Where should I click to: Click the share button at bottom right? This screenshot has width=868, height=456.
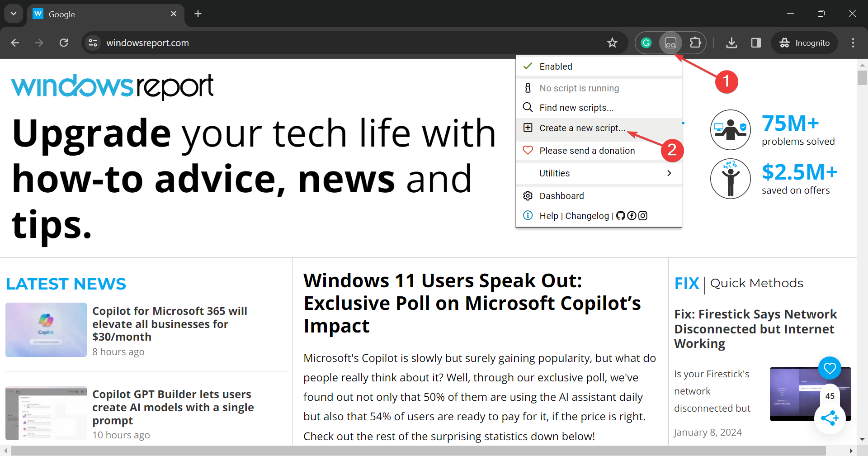click(x=830, y=418)
